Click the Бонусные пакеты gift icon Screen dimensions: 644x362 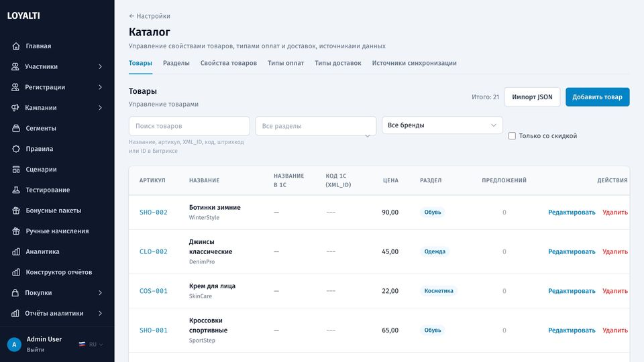click(16, 210)
